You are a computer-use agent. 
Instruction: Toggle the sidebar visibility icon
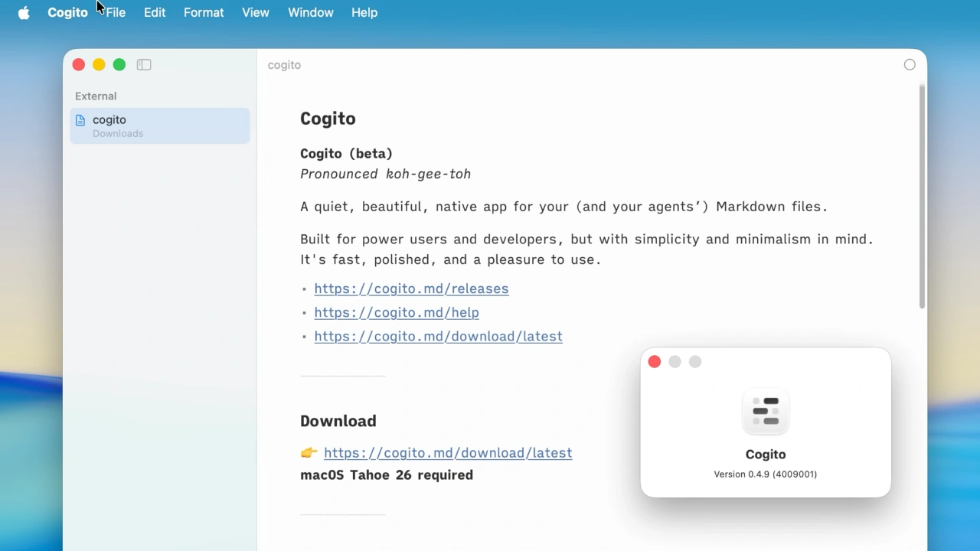[x=144, y=65]
